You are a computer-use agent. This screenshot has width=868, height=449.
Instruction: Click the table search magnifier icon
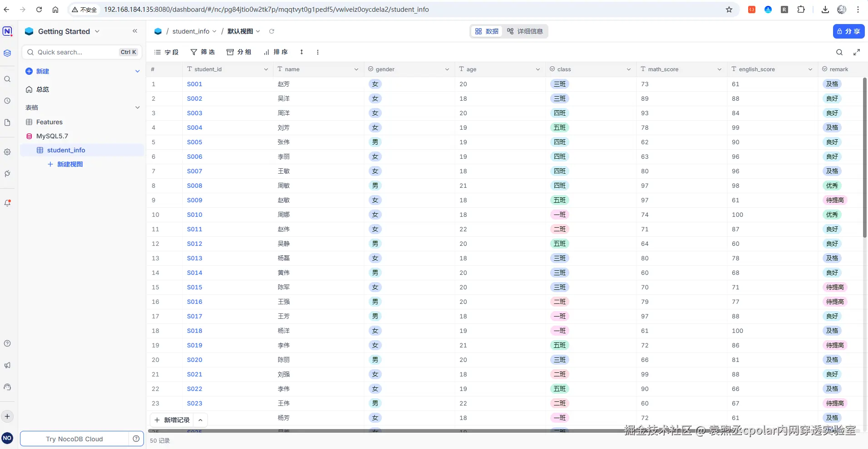click(839, 52)
